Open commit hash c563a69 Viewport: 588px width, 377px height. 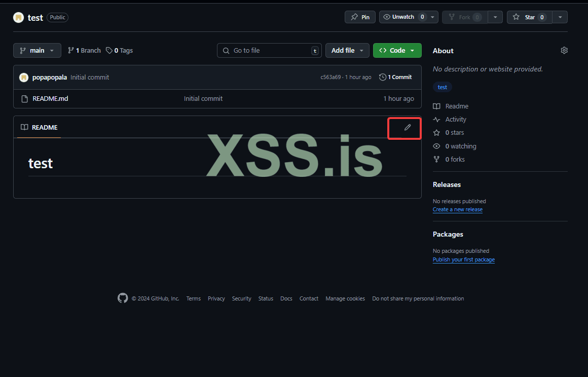330,77
